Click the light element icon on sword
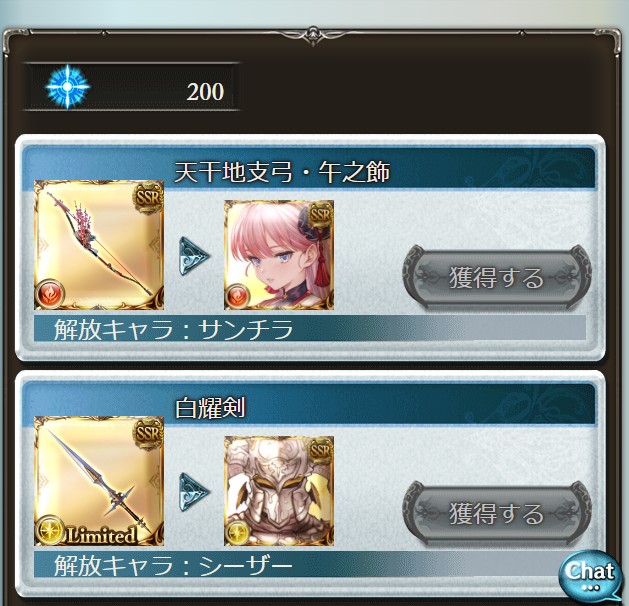The height and width of the screenshot is (606, 629). click(x=49, y=530)
